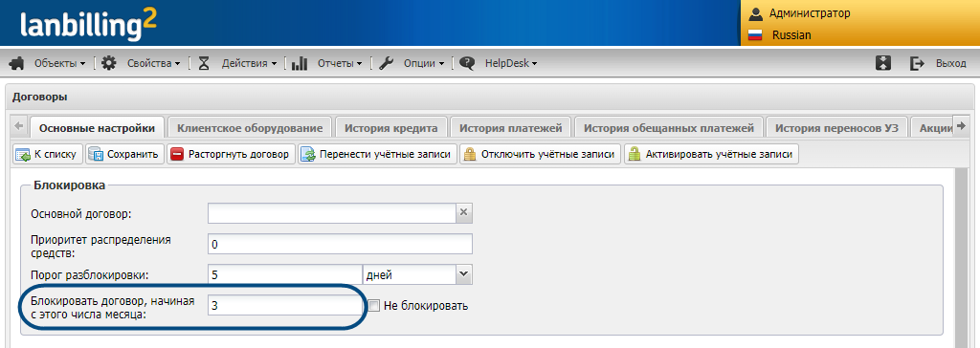Click the Выход logout link
This screenshot has height=348, width=980.
(x=950, y=63)
